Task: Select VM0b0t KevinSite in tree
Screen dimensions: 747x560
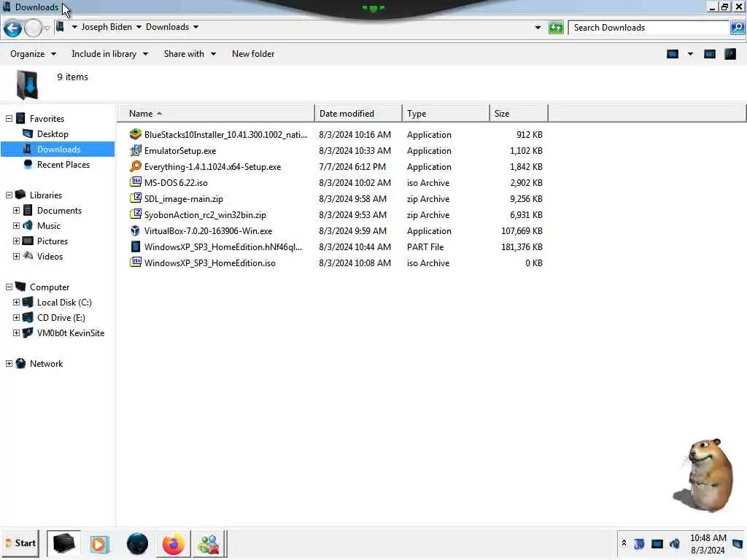Action: 71,332
